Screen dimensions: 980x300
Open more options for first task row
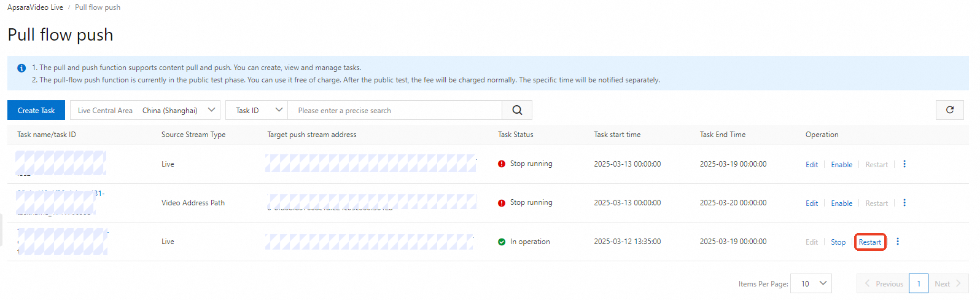click(904, 164)
